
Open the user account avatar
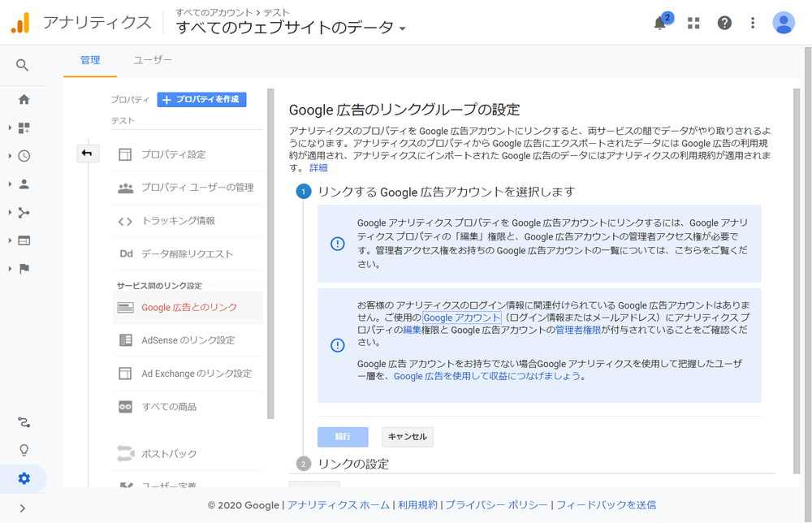(784, 23)
